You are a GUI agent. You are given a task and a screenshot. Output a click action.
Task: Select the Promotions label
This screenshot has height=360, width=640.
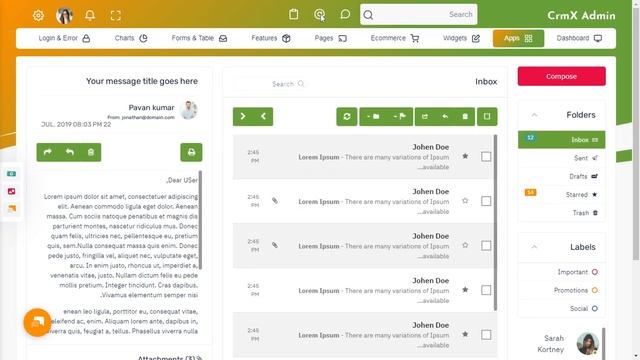click(x=562, y=290)
